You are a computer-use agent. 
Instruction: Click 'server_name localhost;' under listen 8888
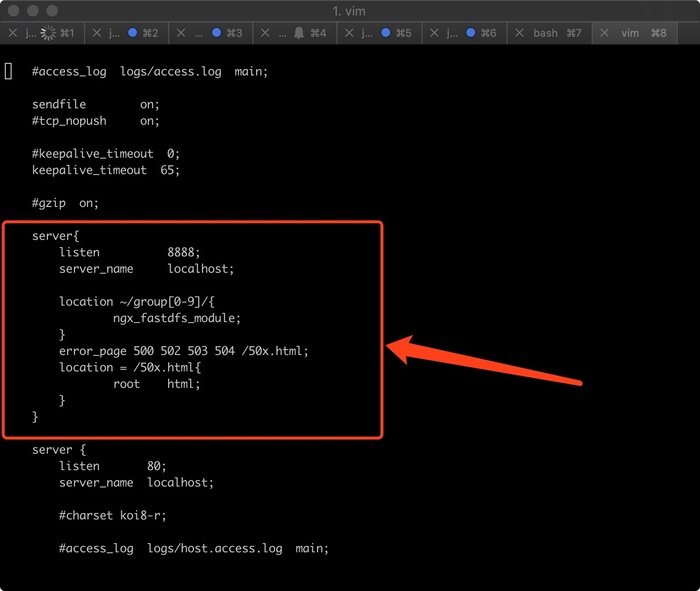click(146, 269)
